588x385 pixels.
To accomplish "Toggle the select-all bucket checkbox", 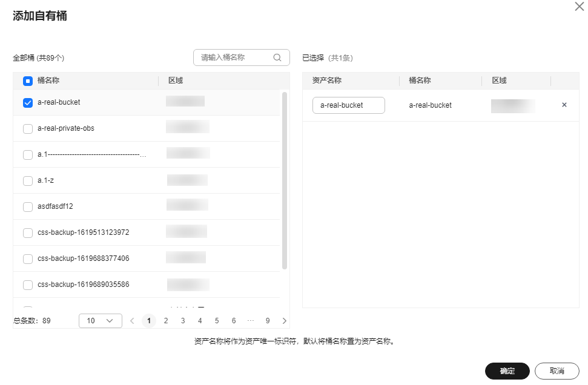I will click(x=28, y=81).
